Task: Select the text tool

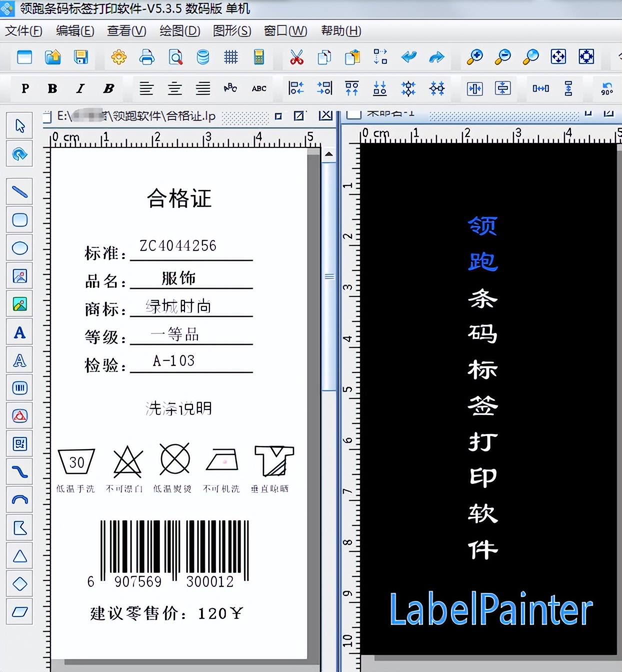Action: point(19,331)
